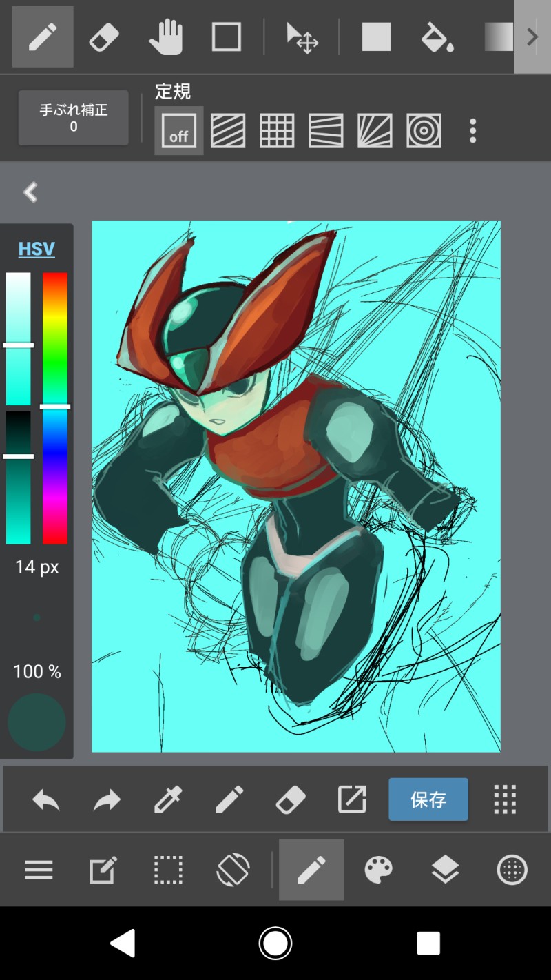
Task: Open the 手ぶれ補正 stabilizer setting
Action: point(74,118)
